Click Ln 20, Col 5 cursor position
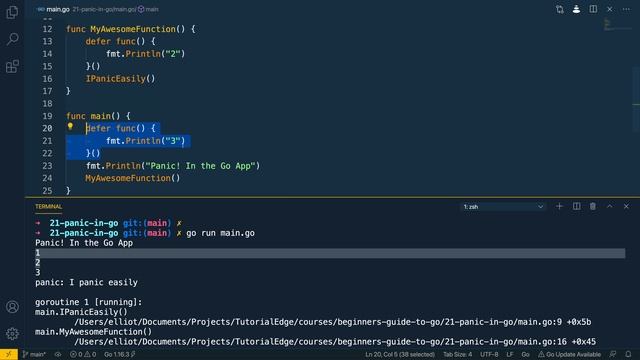 pos(400,354)
